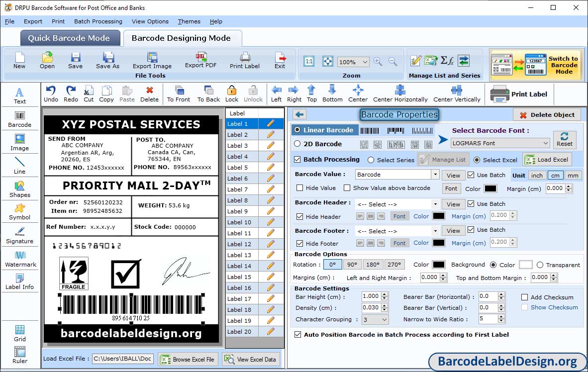This screenshot has height=372, width=588.
Task: Set rotation to 90°
Action: point(352,265)
